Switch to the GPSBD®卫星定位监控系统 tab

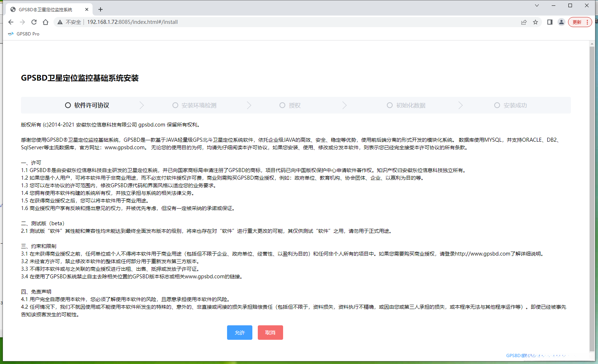(x=47, y=9)
